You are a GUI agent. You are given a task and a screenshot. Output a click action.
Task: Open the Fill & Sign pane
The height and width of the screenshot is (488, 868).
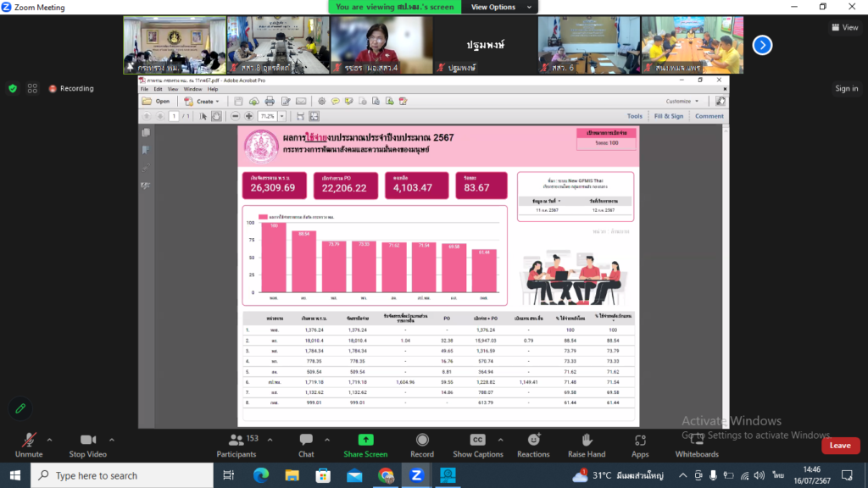(669, 116)
